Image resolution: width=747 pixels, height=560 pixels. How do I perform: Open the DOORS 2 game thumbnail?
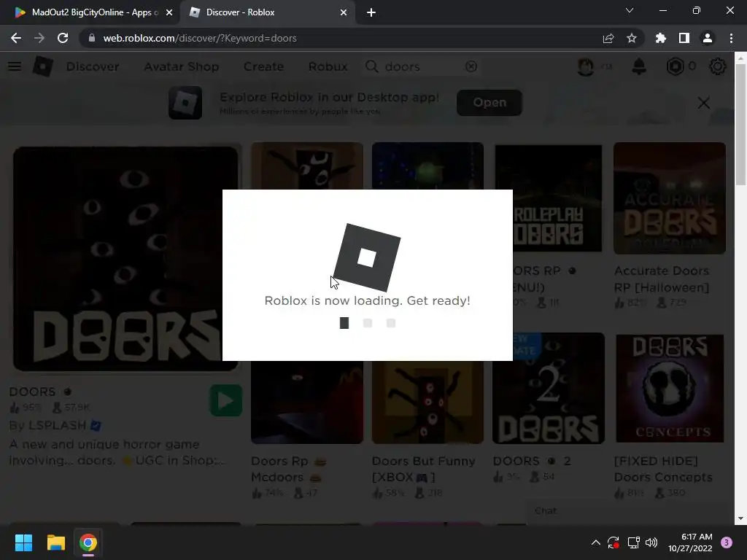point(549,388)
